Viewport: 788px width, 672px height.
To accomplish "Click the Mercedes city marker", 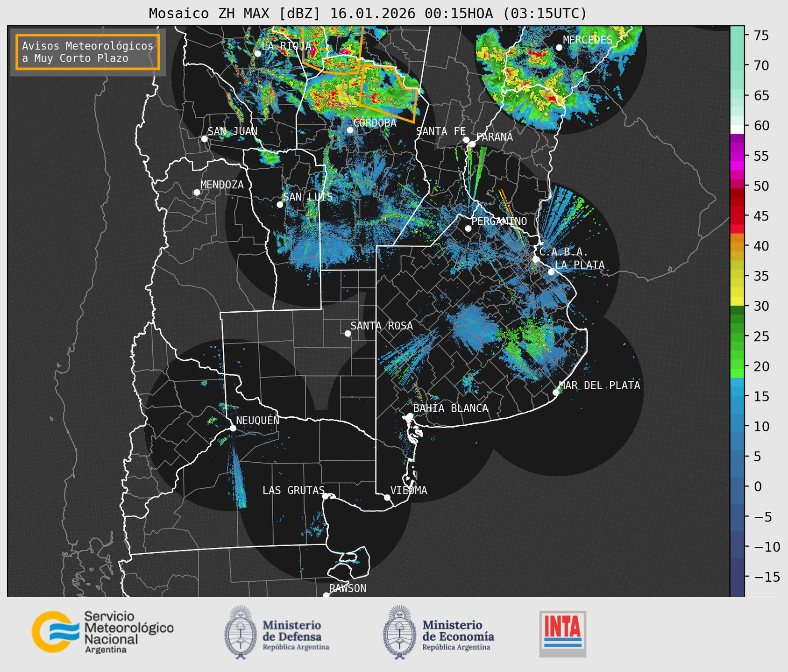I will click(559, 47).
